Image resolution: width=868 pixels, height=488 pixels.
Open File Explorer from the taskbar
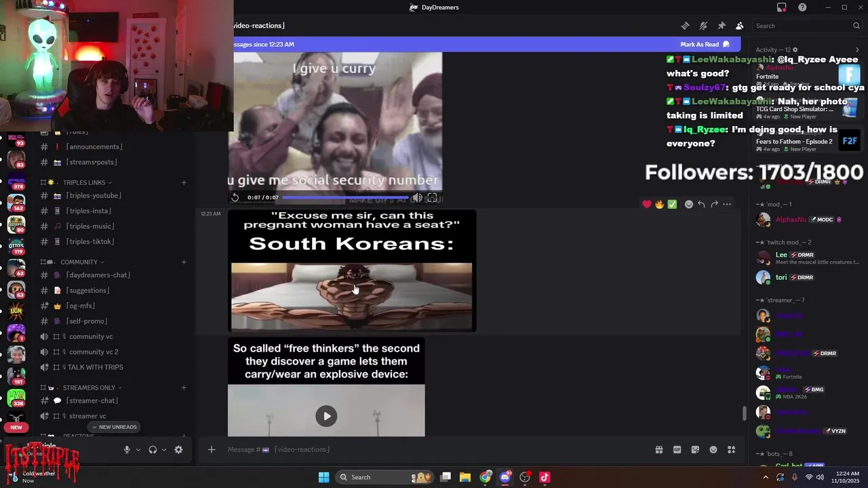tap(465, 477)
